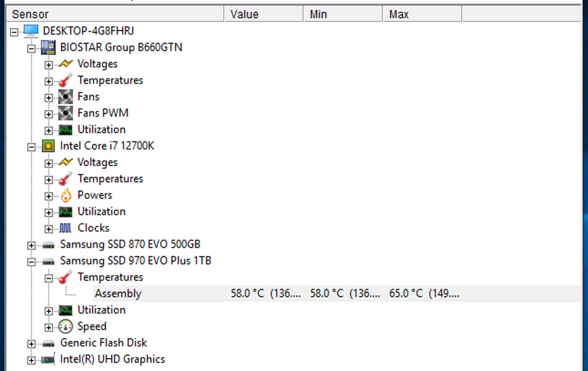Select the Clocks label

[x=93, y=228]
